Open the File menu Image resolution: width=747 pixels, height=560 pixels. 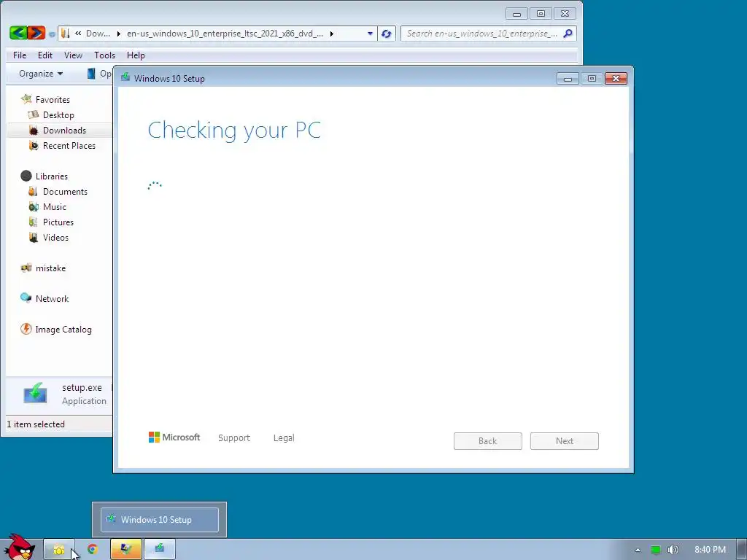[20, 55]
